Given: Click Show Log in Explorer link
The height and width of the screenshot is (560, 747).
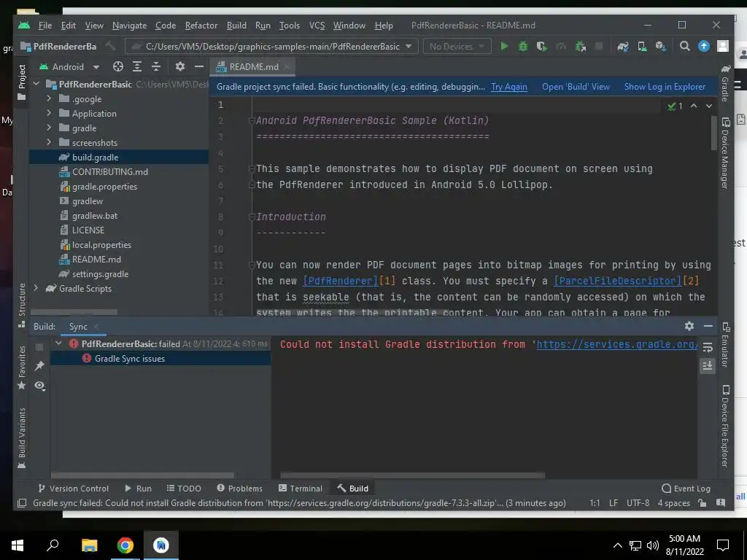Looking at the screenshot, I should click(x=665, y=87).
